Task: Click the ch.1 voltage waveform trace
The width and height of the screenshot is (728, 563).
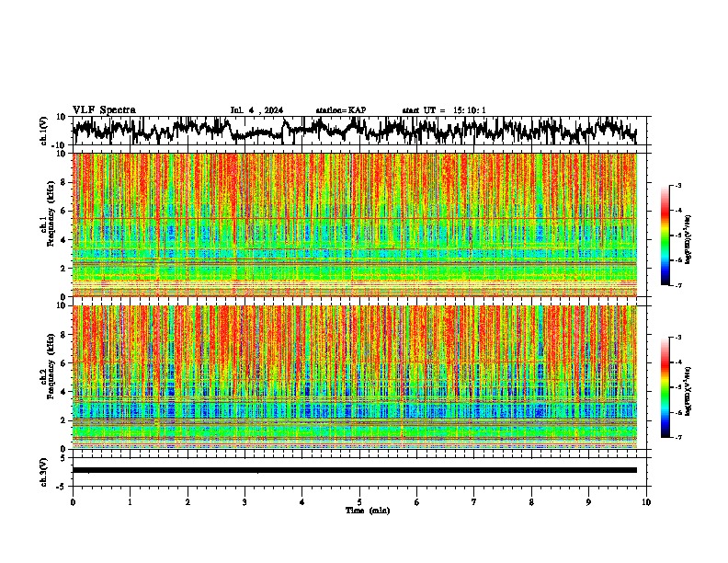Action: [x=355, y=131]
